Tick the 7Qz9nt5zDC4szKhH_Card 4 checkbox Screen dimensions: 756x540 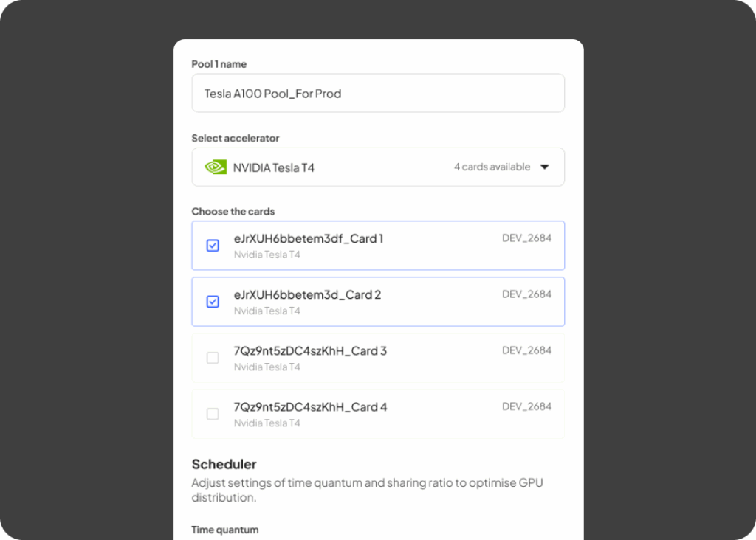tap(213, 414)
